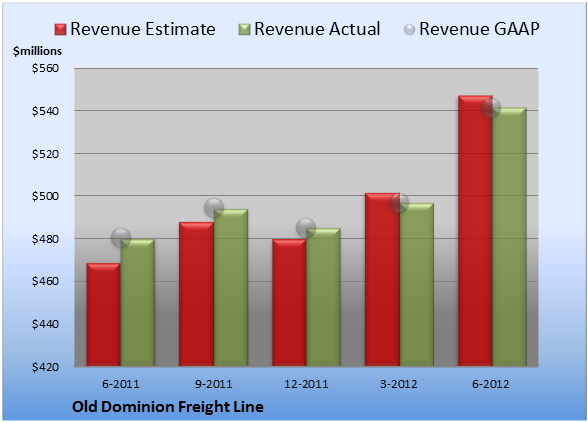Click the green Revenue Actual legend swatch
Viewport: 588px width, 422px height.
coord(244,30)
